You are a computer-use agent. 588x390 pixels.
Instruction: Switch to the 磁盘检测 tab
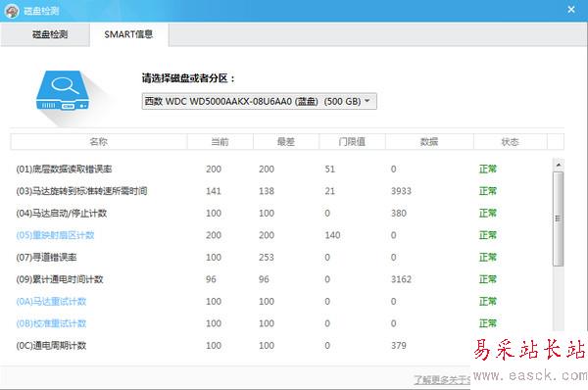pos(45,34)
